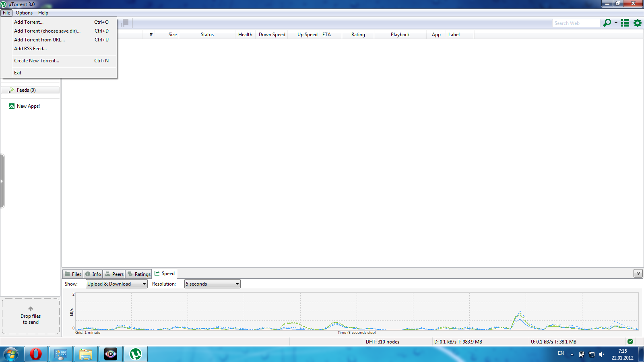Click the App column header
Image resolution: width=644 pixels, height=362 pixels.
tap(436, 35)
